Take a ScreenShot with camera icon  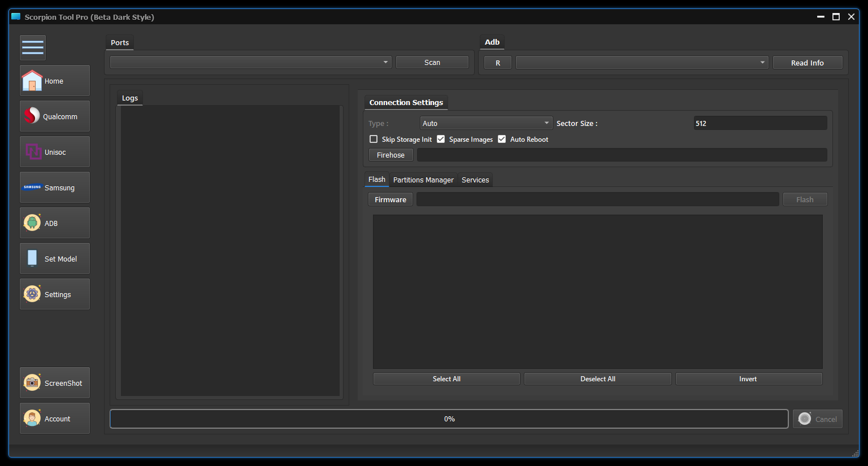[x=32, y=383]
